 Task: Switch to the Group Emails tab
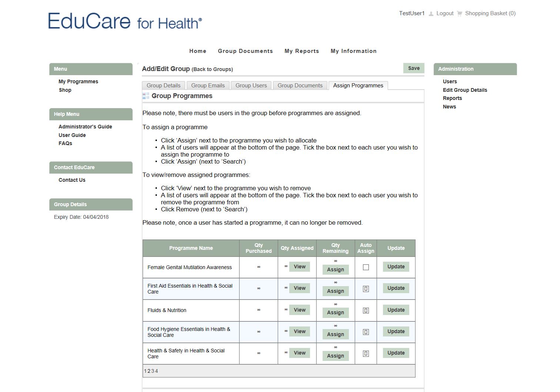coord(208,86)
